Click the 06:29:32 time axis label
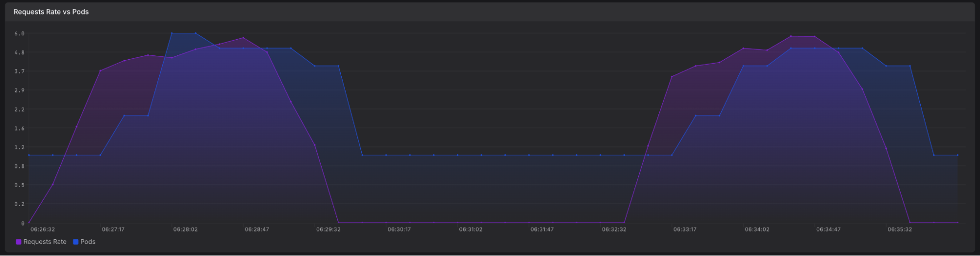 [x=328, y=230]
